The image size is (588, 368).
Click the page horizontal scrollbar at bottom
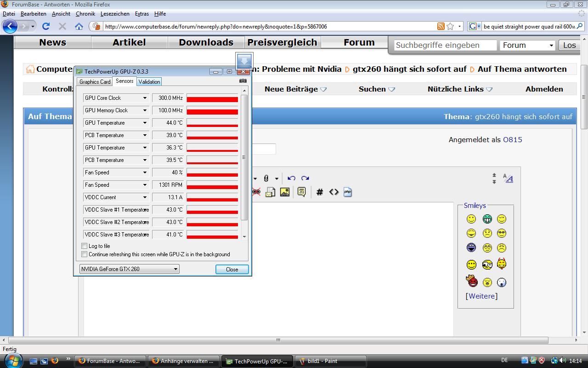278,340
